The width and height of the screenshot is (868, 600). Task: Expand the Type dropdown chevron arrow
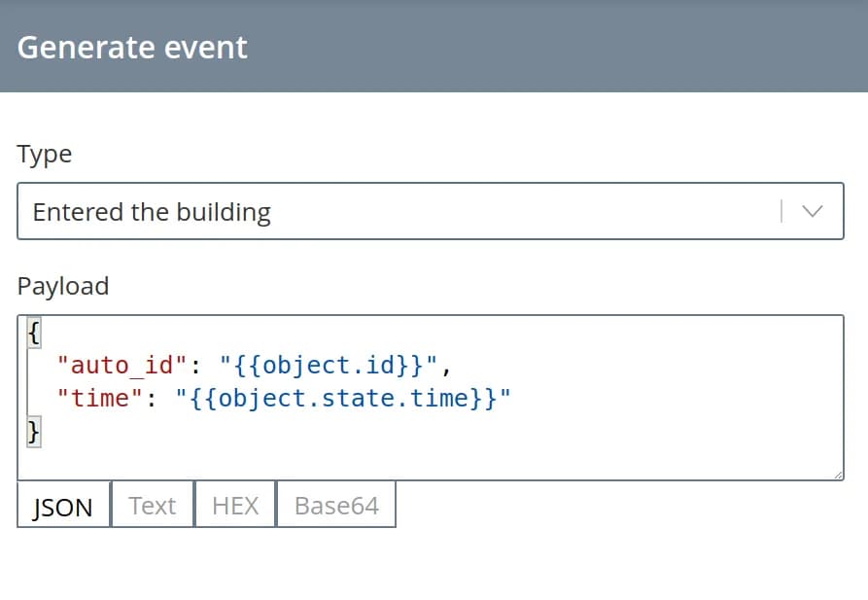813,211
